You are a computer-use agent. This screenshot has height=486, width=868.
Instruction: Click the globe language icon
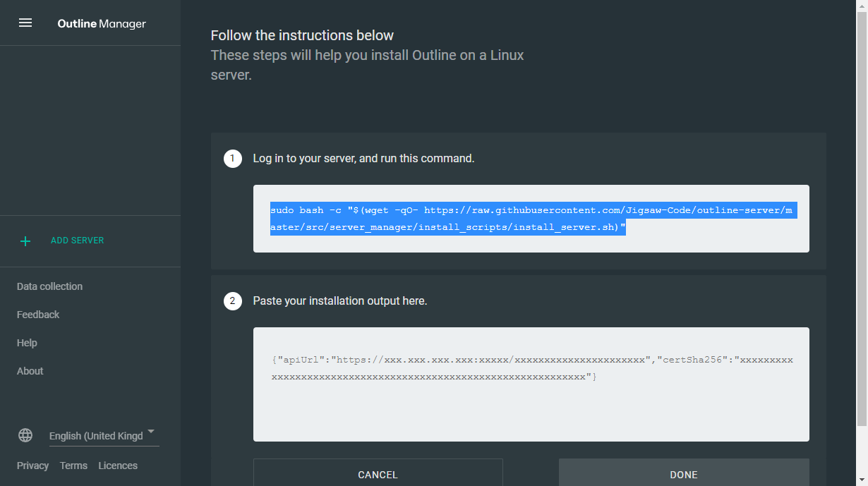click(25, 435)
